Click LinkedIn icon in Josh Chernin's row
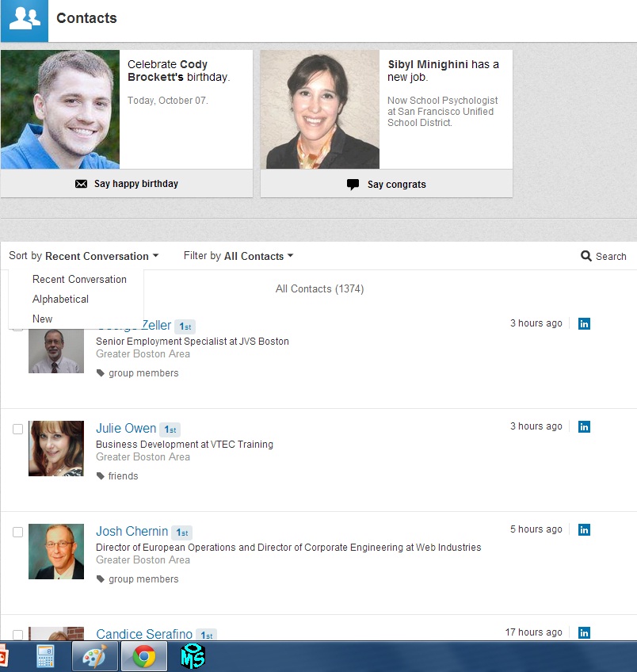The image size is (637, 672). point(584,529)
